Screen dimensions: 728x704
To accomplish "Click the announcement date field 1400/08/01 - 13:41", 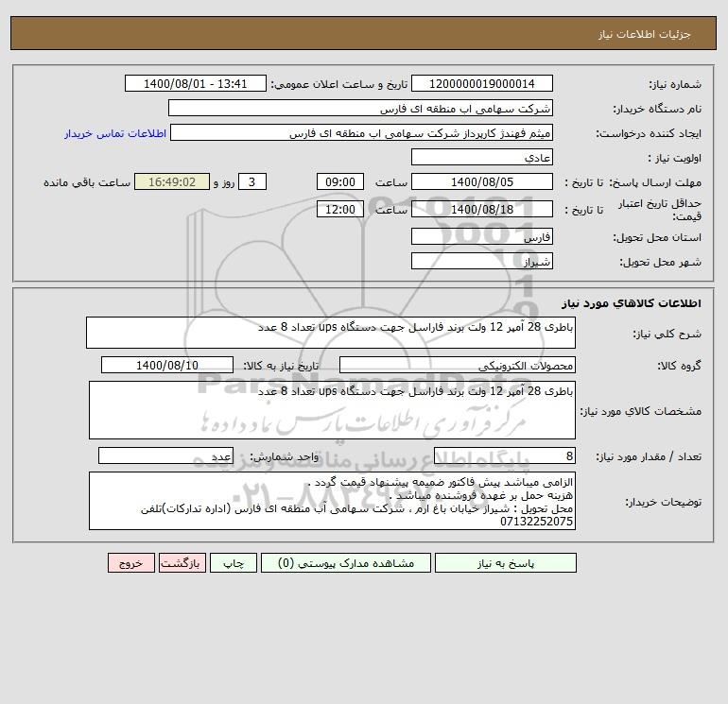I will click(x=196, y=83).
